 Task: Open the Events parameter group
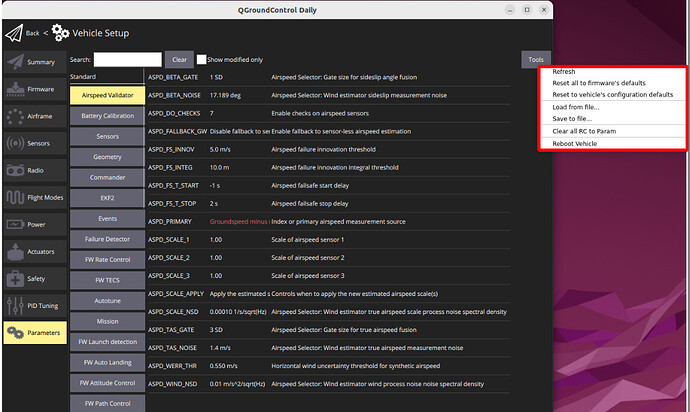pos(107,218)
